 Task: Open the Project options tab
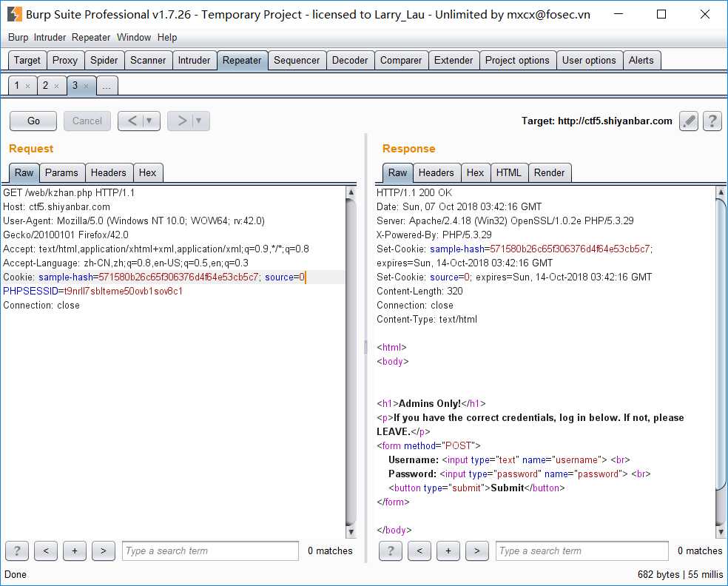point(517,61)
